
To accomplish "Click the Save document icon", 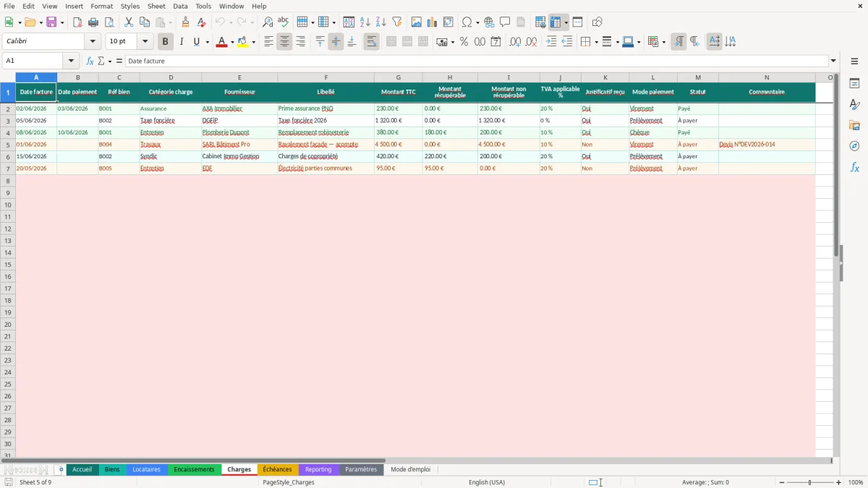I will [x=51, y=22].
